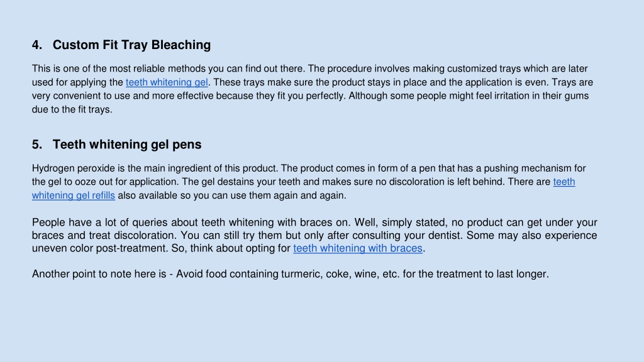Click the heading number "5."
The height and width of the screenshot is (362, 644).
tap(37, 145)
